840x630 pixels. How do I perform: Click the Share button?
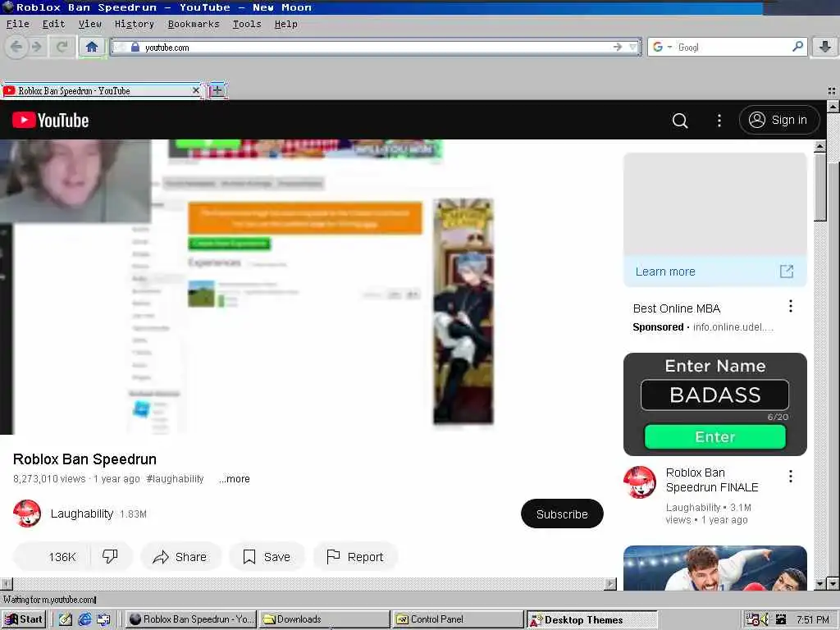(180, 557)
